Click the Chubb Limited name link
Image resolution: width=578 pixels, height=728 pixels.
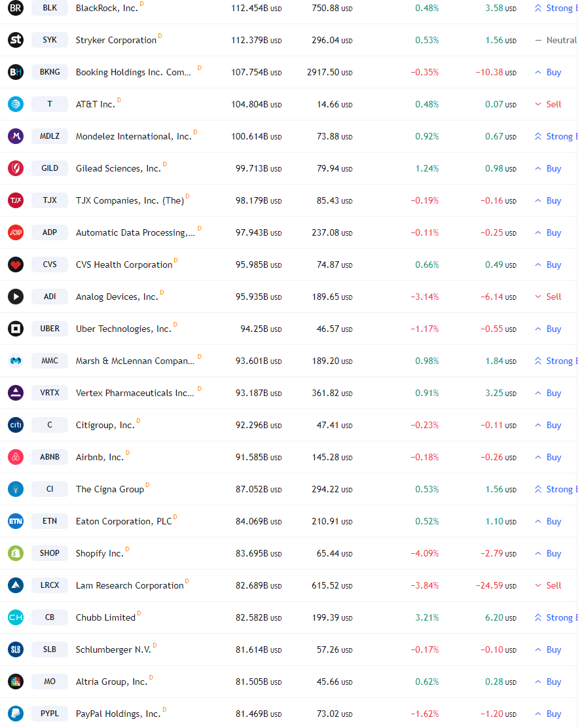[106, 617]
